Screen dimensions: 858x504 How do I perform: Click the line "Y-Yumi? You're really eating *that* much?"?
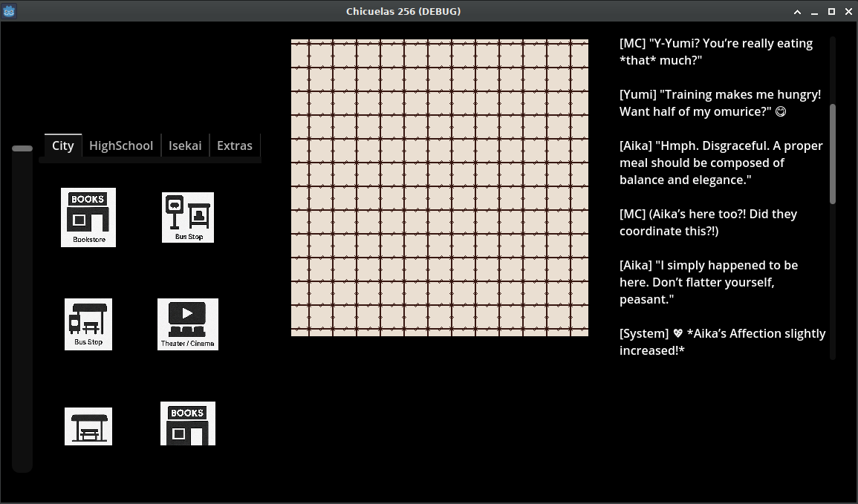point(715,51)
